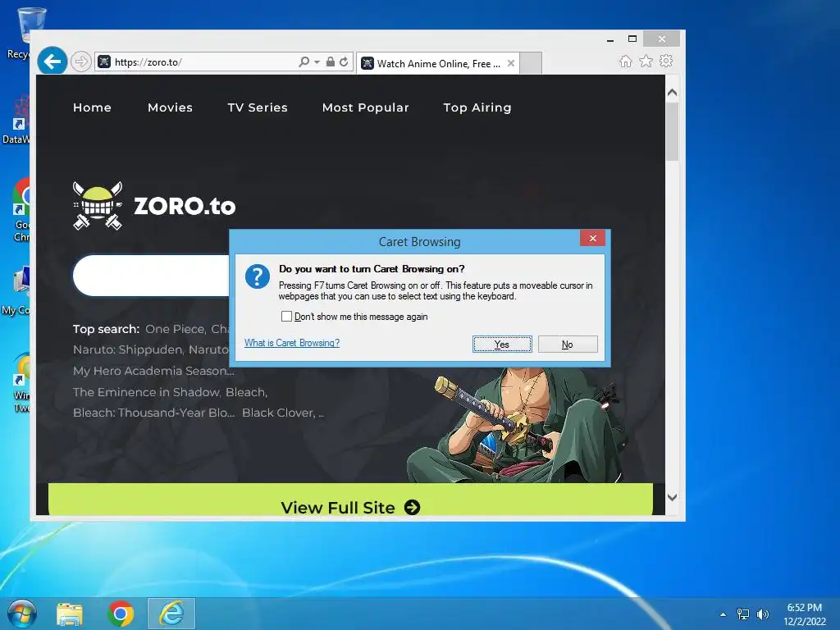
Task: Click the security lock icon
Action: pos(331,62)
